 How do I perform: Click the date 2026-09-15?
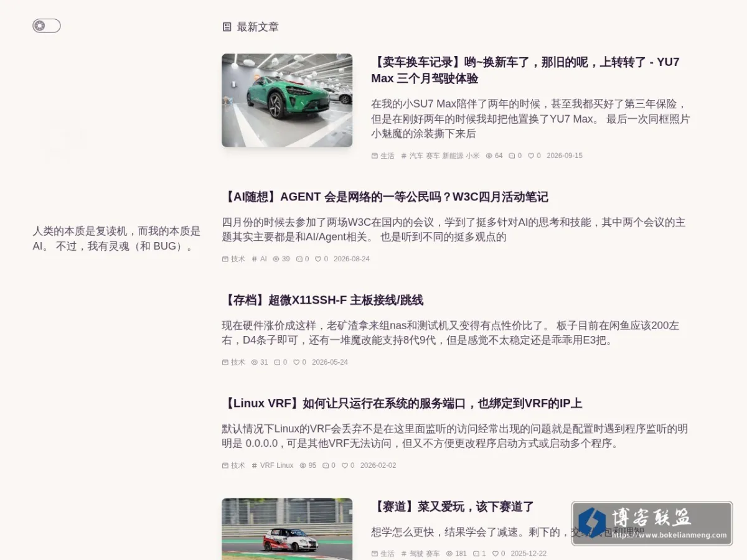point(565,156)
